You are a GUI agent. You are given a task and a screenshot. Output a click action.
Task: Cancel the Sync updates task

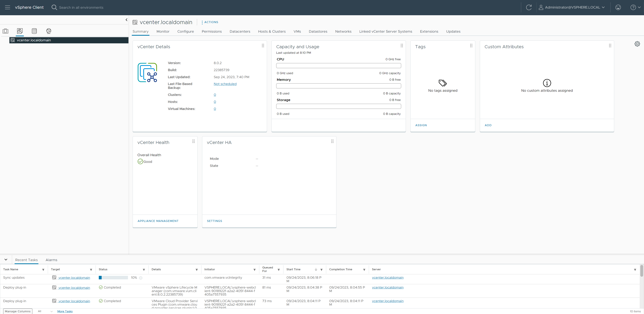click(141, 278)
